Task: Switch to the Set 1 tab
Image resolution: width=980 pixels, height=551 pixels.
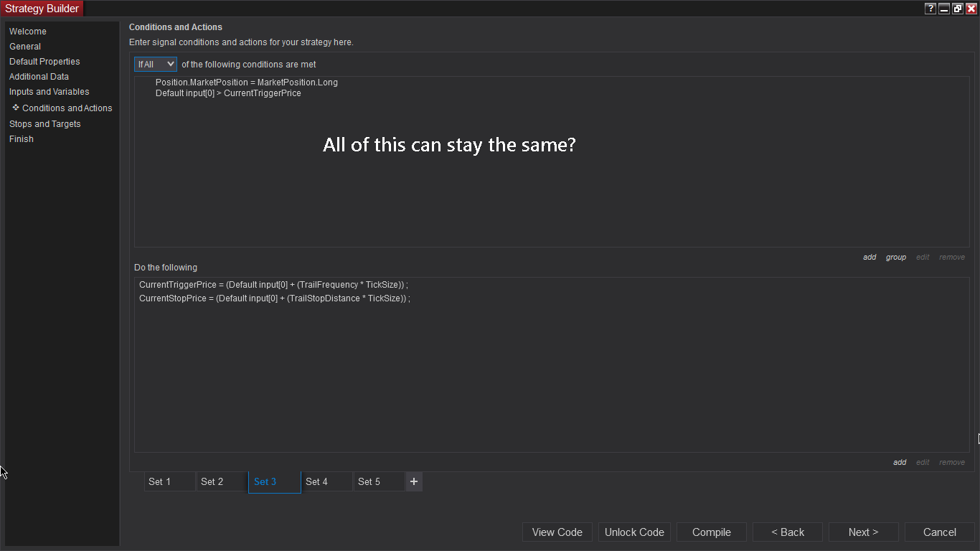Action: pyautogui.click(x=169, y=482)
